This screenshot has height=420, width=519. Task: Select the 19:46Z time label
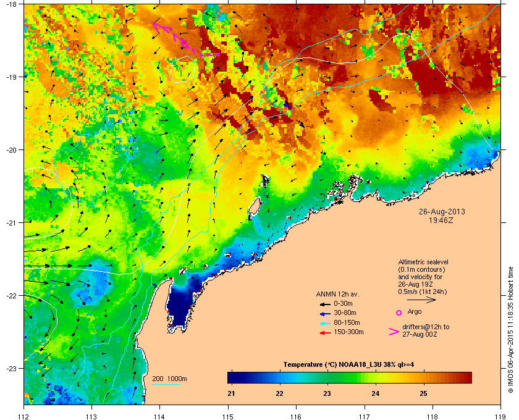(x=441, y=220)
